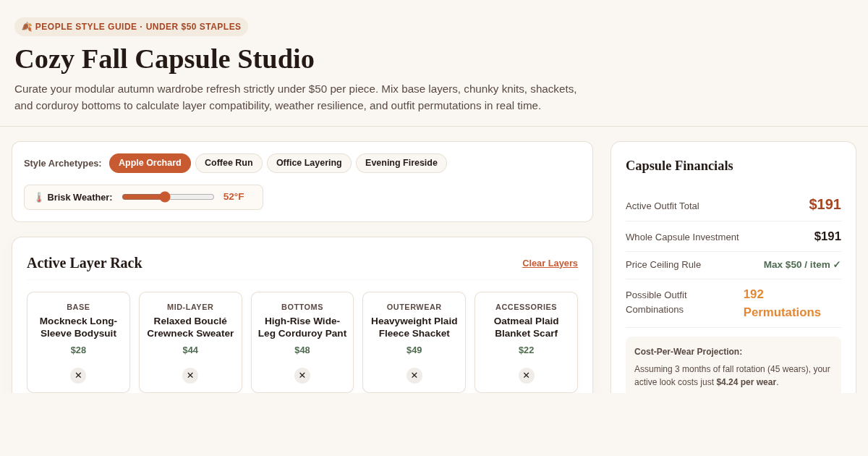Click the Relaxed Bouclé Crewneck Sweater name
The image size is (868, 456).
(190, 327)
